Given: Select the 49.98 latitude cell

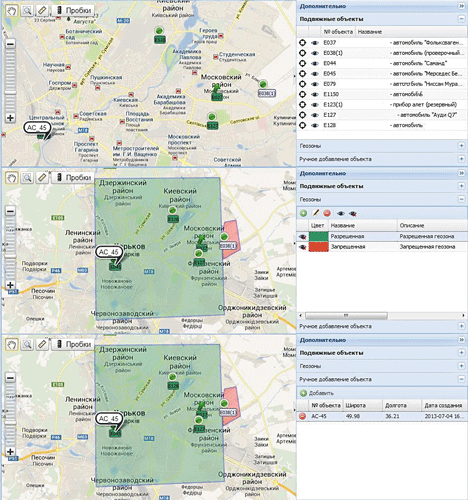Looking at the screenshot, I should pyautogui.click(x=362, y=416).
